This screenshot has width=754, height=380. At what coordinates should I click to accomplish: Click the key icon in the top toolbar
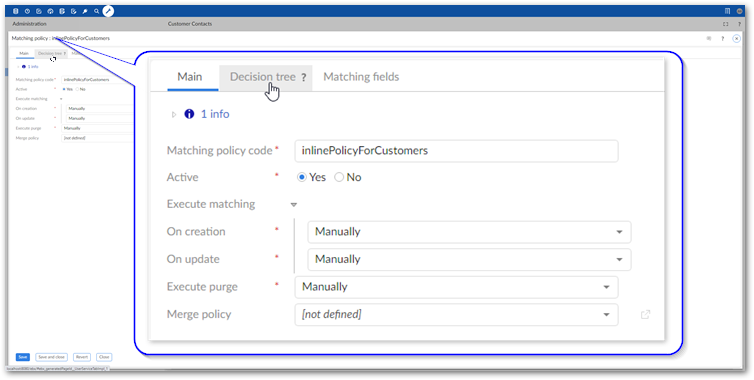[85, 11]
